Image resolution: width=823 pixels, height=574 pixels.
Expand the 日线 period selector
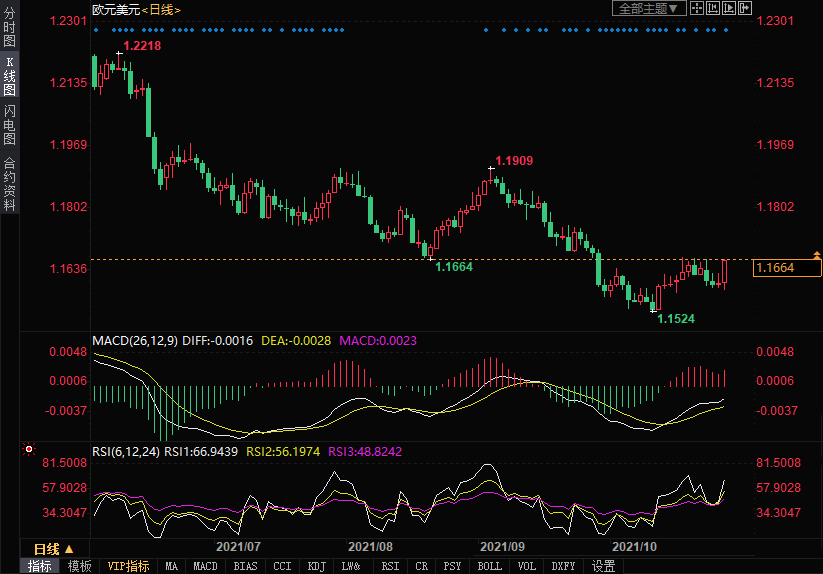(54, 548)
